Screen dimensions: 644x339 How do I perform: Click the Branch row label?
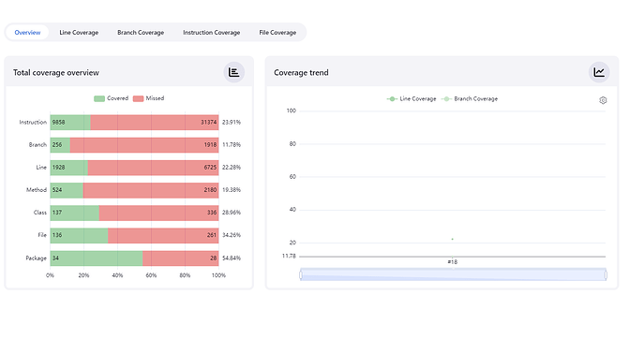(x=37, y=145)
